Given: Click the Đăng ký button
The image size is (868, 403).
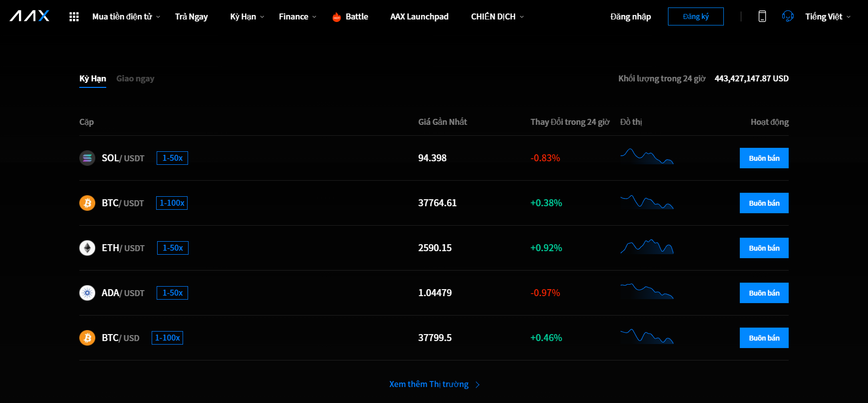Looking at the screenshot, I should click(696, 16).
